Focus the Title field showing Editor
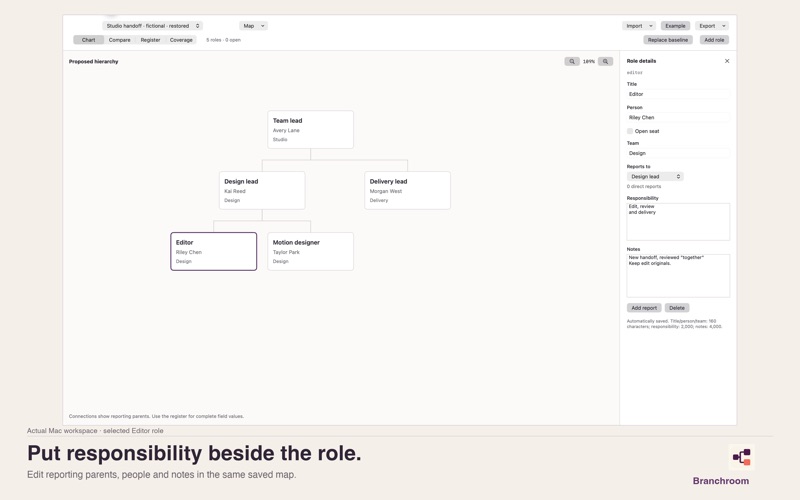The height and width of the screenshot is (500, 800). tap(678, 94)
